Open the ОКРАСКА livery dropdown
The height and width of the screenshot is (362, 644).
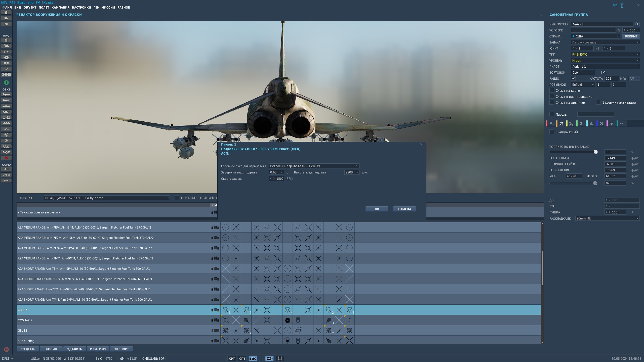[107, 198]
